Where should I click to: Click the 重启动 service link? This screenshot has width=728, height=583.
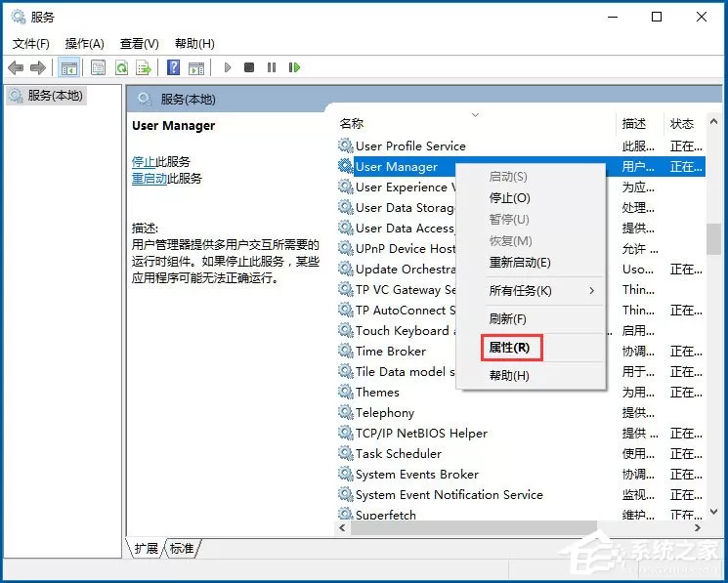coord(150,179)
